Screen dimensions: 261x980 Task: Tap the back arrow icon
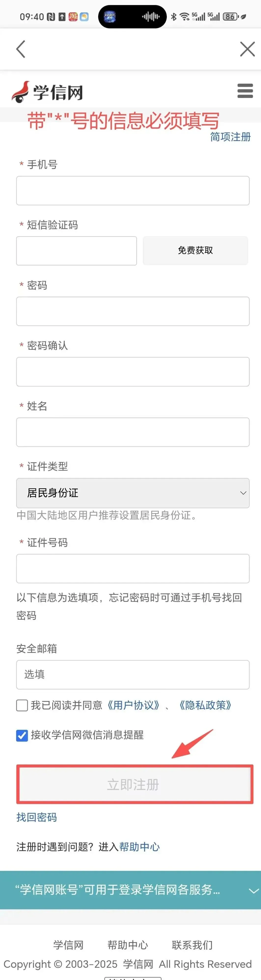[x=21, y=49]
